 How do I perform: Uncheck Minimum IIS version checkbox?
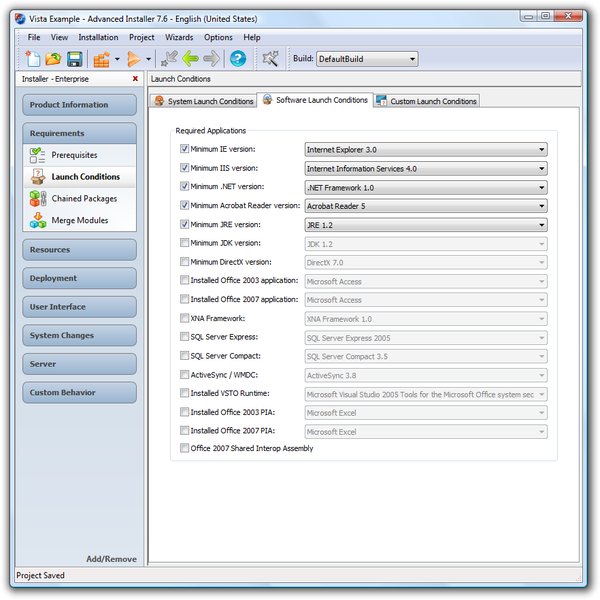[184, 168]
